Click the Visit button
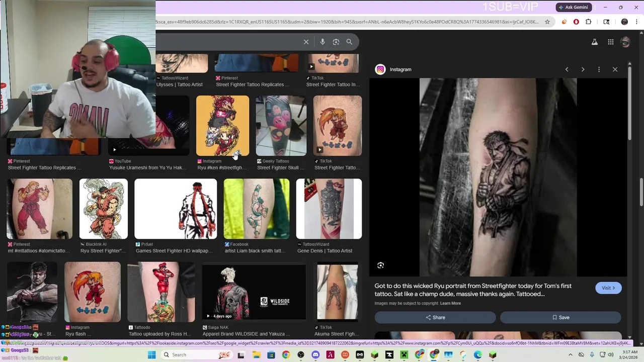 pos(608,288)
